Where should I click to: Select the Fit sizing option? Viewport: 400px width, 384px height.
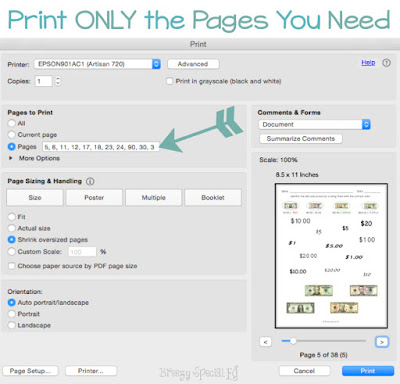point(12,217)
